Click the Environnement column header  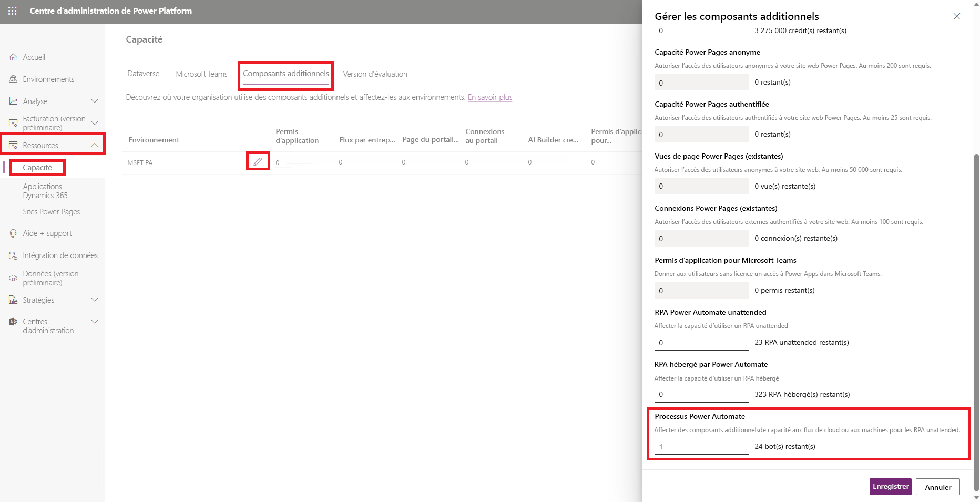coord(154,140)
